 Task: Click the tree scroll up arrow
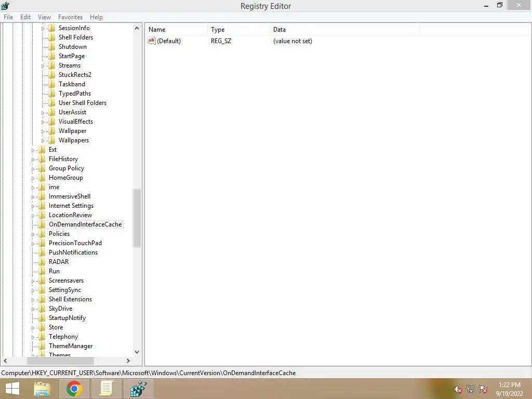pos(137,28)
